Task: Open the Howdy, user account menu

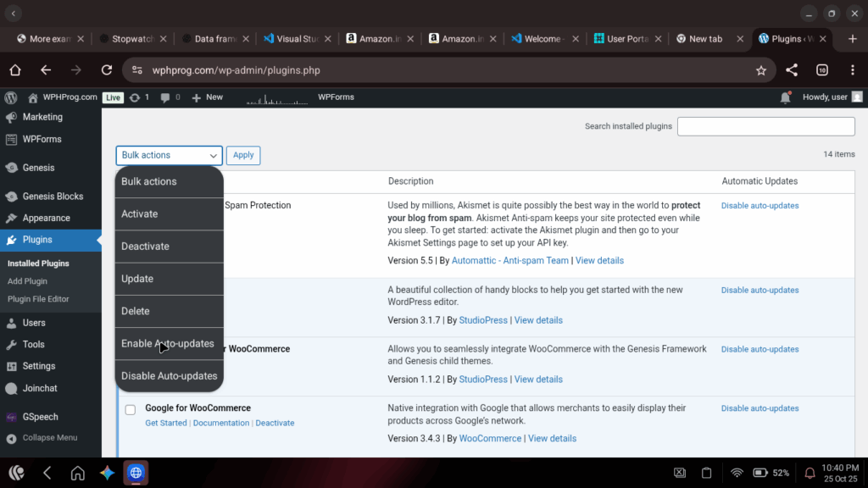Action: coord(831,97)
